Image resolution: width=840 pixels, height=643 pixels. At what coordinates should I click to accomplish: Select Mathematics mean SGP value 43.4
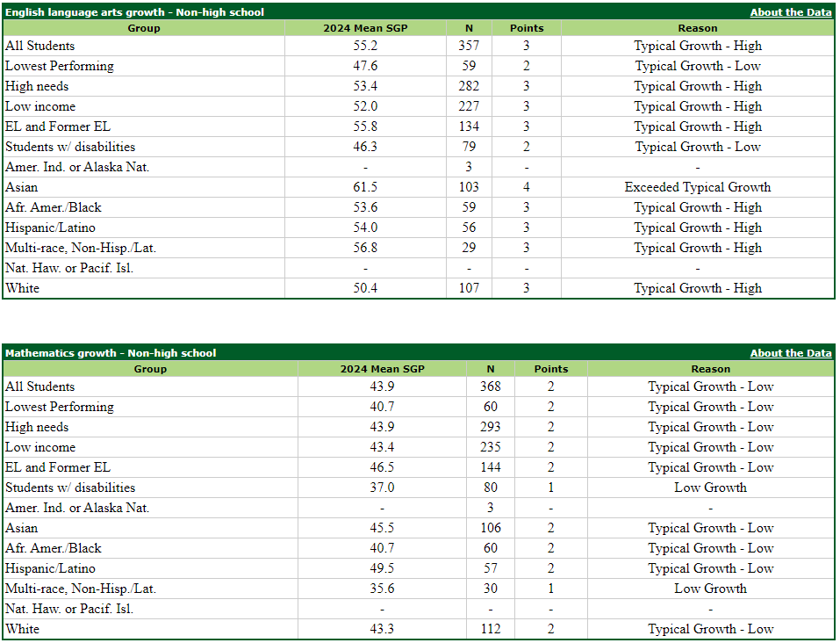point(382,447)
